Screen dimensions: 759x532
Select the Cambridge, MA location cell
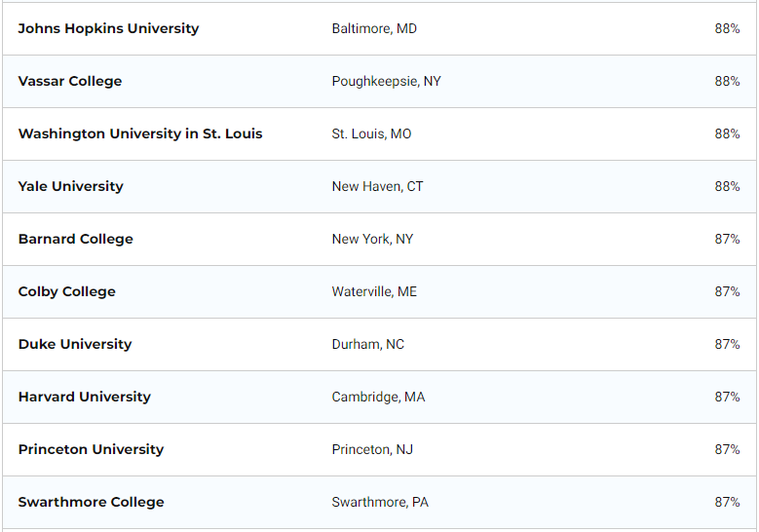click(x=378, y=397)
